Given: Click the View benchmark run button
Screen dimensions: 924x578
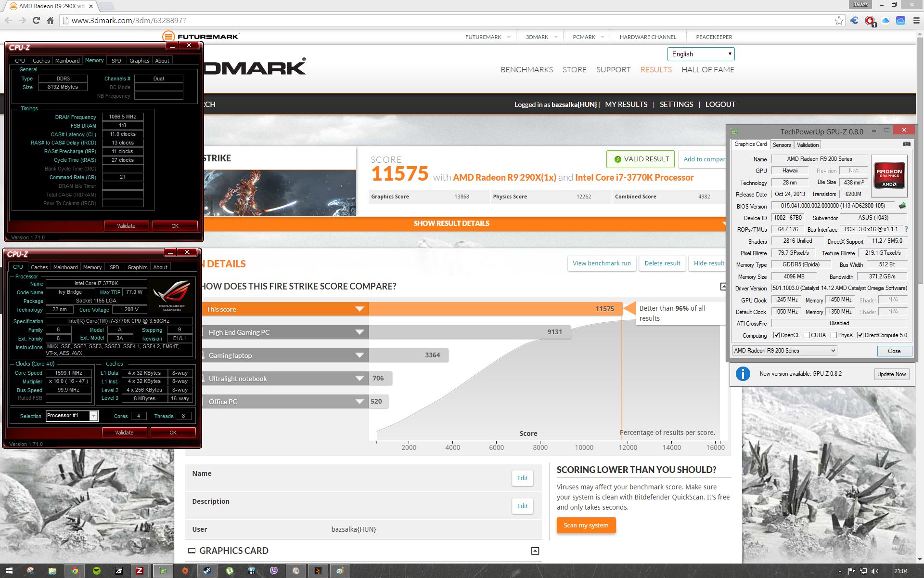Looking at the screenshot, I should (x=602, y=263).
